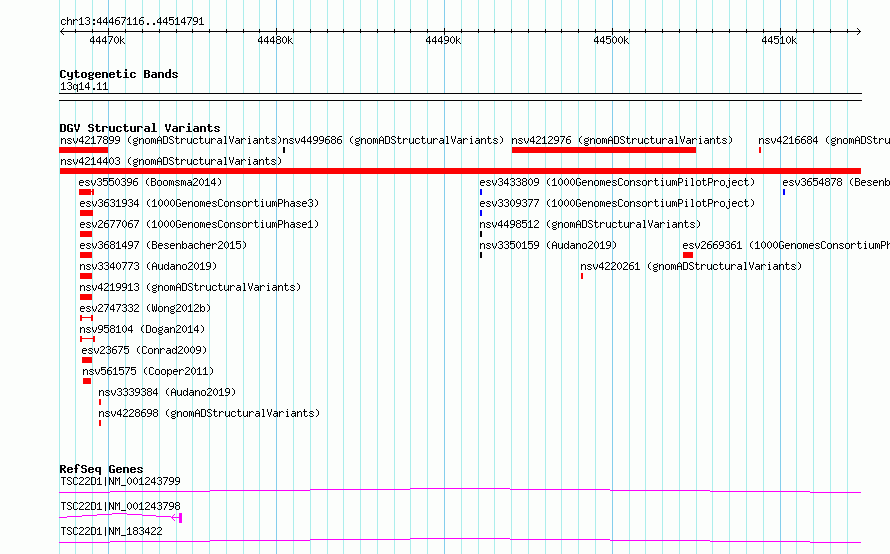Viewport: 890px width, 554px height.
Task: Click the RefSeq Genes track title
Action: pos(101,469)
